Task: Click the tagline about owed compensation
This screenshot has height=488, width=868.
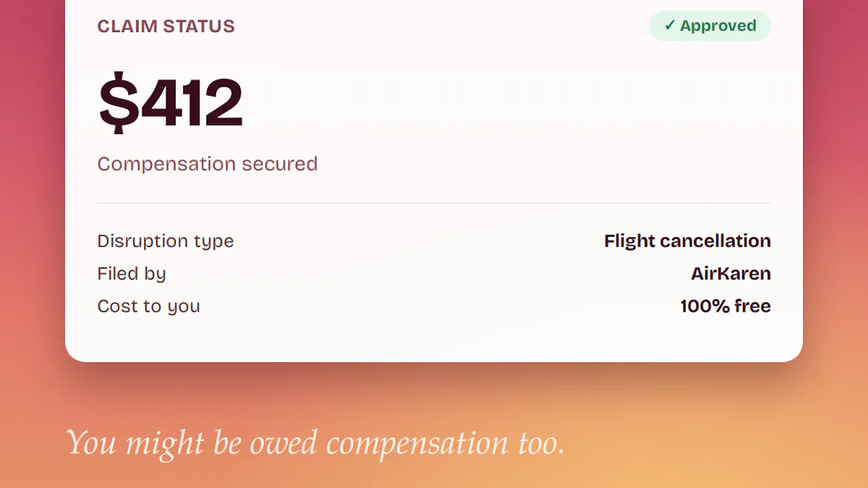Action: pos(316,443)
